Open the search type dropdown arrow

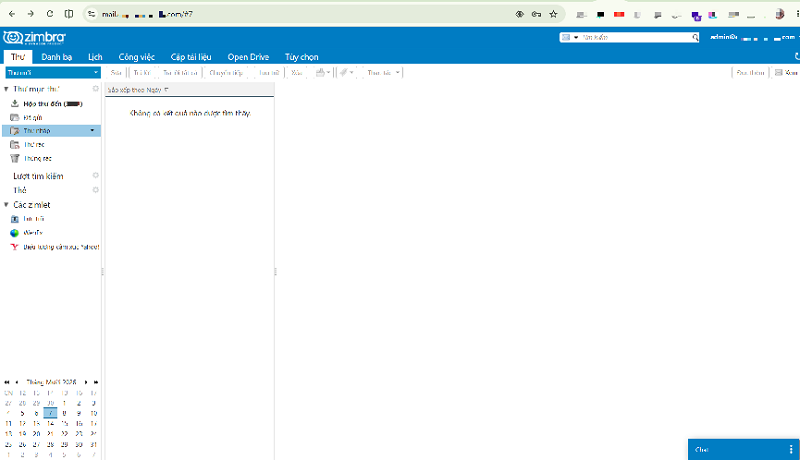coord(576,37)
